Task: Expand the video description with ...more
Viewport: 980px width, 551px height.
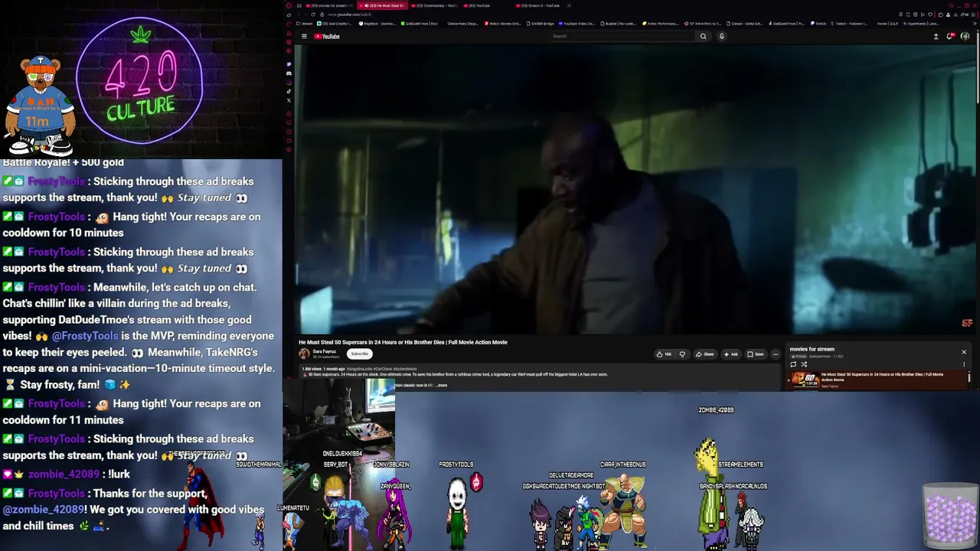Action: pos(441,385)
